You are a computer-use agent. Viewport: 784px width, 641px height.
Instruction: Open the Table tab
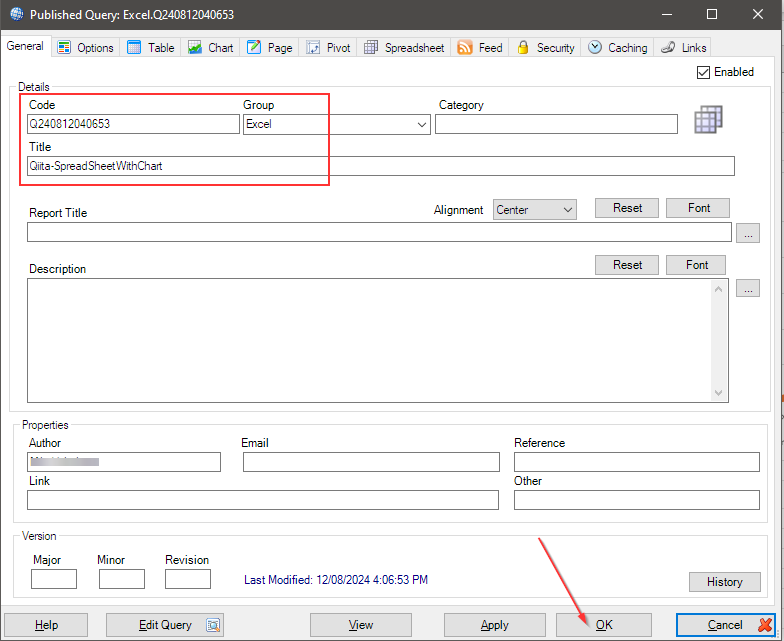tap(150, 48)
